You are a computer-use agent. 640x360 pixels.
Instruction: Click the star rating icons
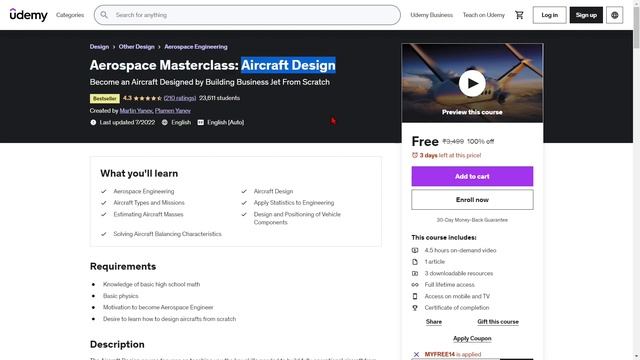click(147, 98)
